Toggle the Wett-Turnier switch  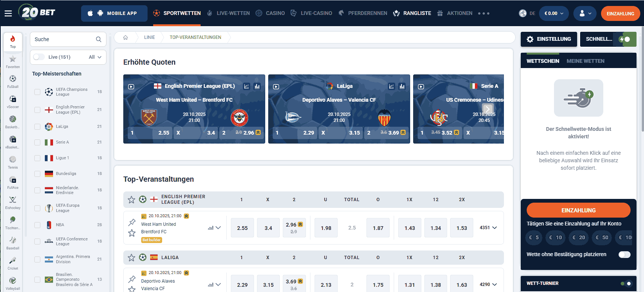[x=626, y=283]
